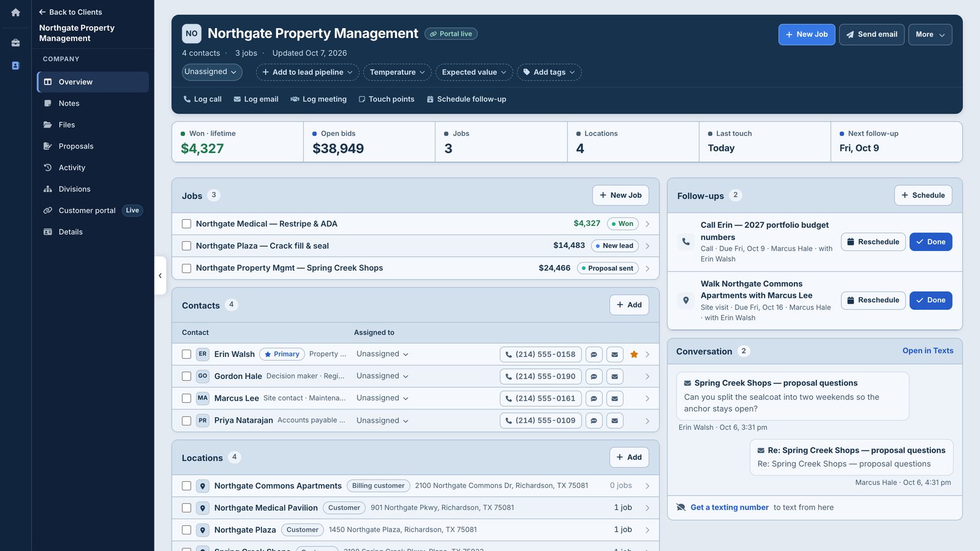Check the Northgate Medical Restripe job checkbox
The image size is (980, 551).
pos(186,224)
